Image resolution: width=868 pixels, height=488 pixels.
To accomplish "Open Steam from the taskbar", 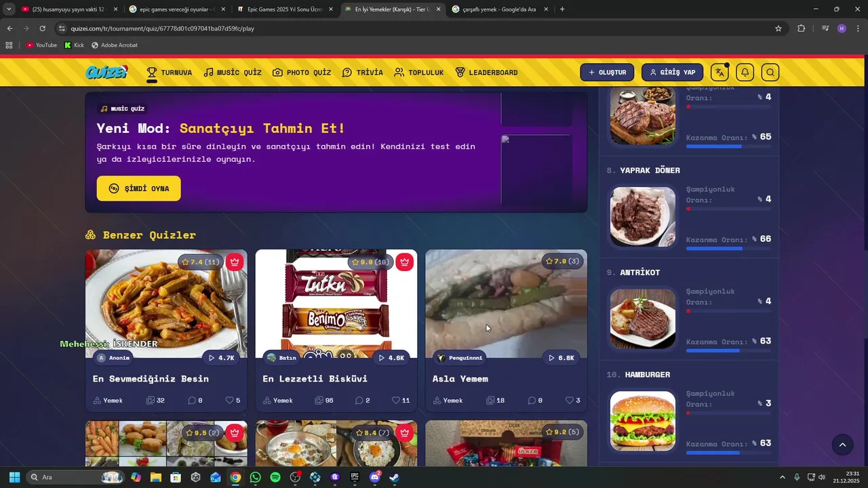I will 395,477.
